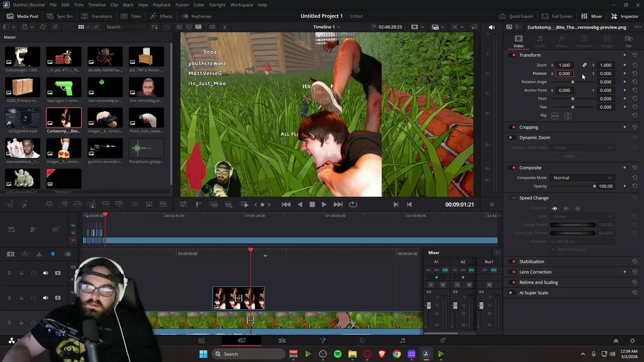Open the Playback menu
The height and width of the screenshot is (362, 644).
coord(162,5)
